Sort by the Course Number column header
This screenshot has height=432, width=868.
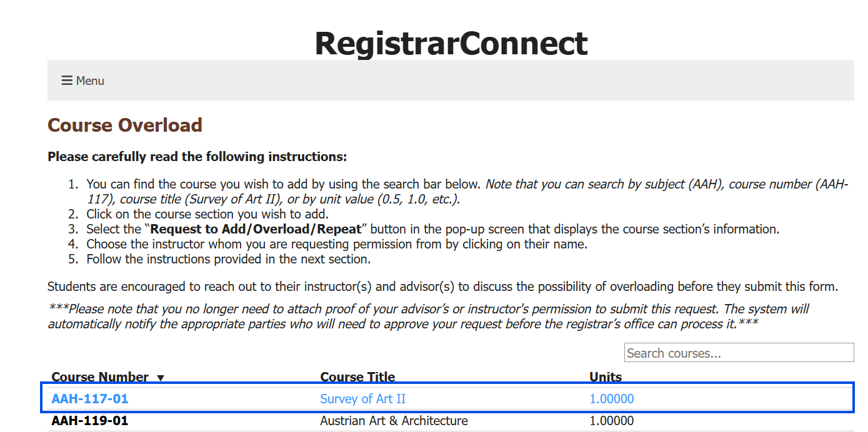coord(100,377)
